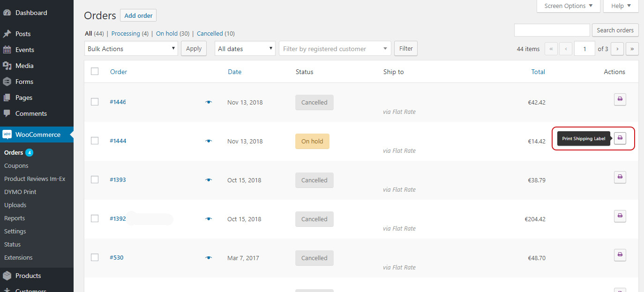Screen dimensions: 644x292
Task: Filter orders by On hold status
Action: (167, 33)
